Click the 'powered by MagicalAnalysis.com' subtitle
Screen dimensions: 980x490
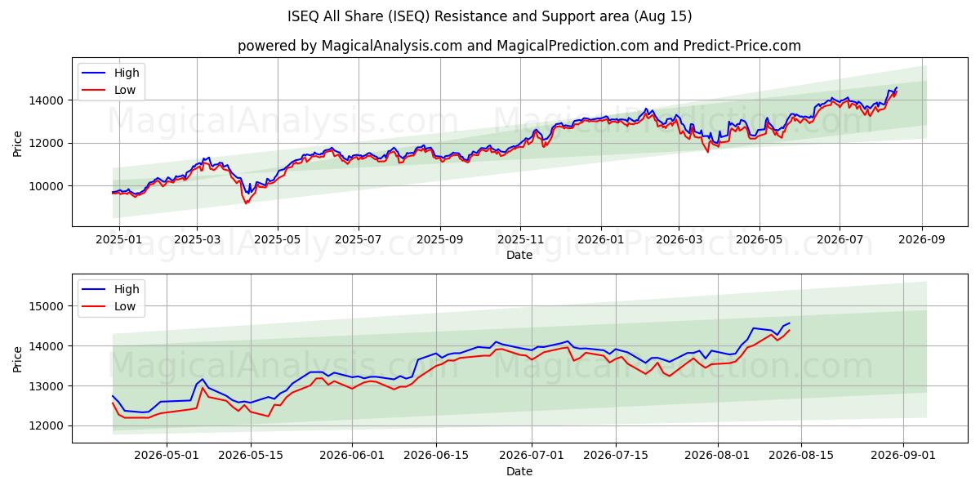[519, 46]
